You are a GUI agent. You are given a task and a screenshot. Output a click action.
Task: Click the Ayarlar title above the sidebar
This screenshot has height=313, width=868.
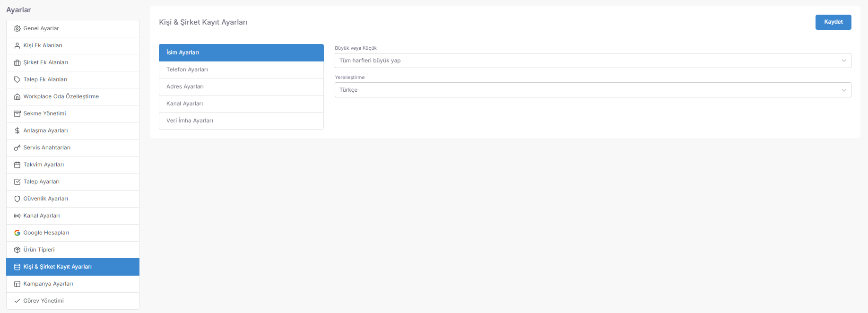18,10
